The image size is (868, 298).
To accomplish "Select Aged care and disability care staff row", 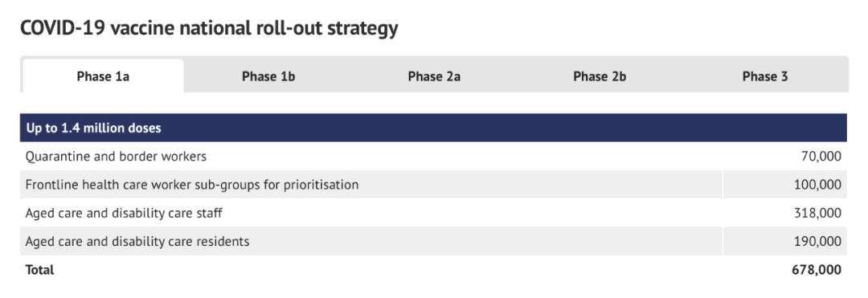I will pos(434,213).
